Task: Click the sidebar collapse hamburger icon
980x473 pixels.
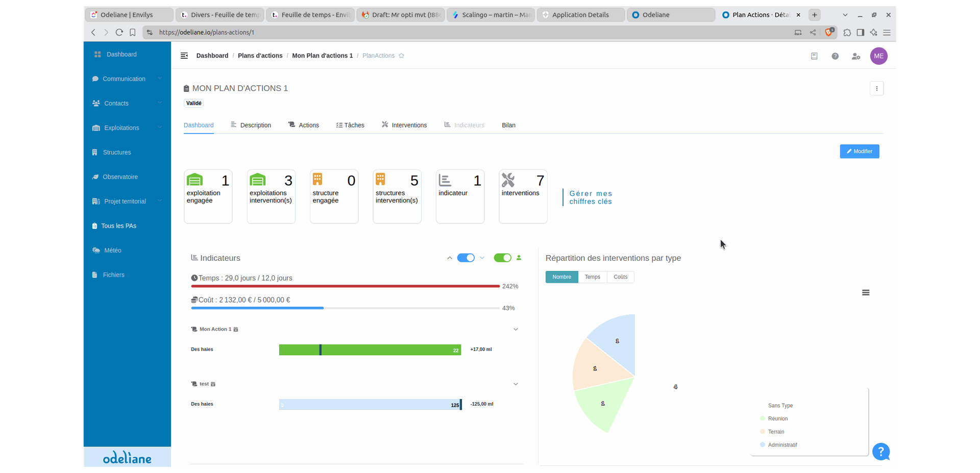Action: coord(184,56)
